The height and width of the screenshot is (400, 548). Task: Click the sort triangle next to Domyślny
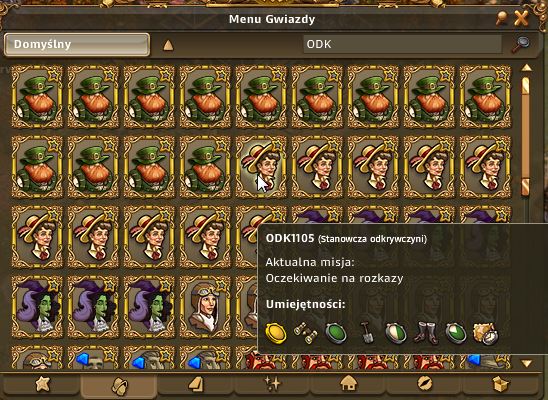pos(168,45)
